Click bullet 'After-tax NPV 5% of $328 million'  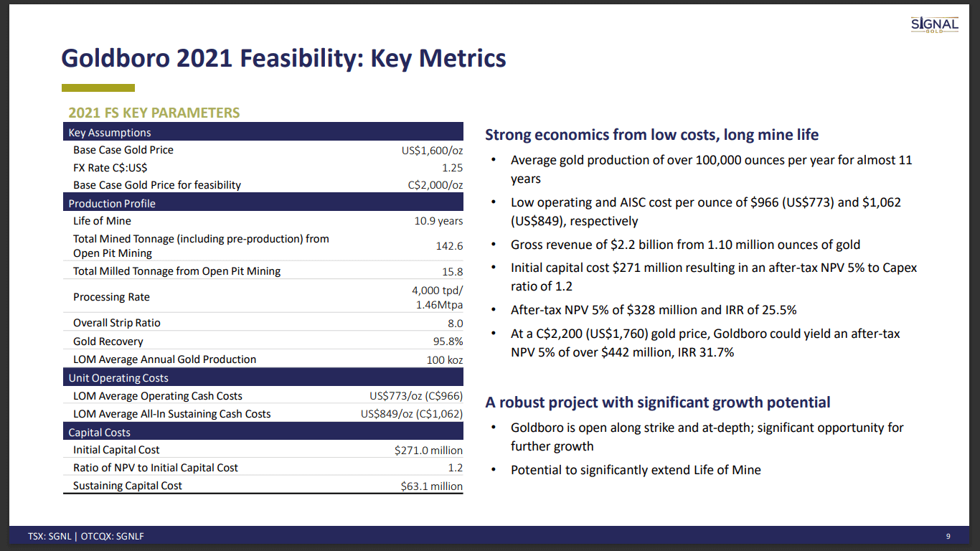[654, 310]
